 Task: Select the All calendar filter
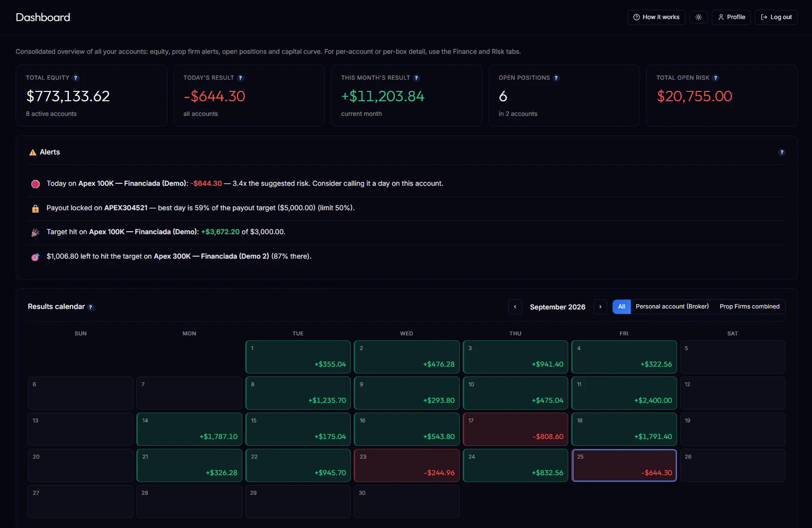pyautogui.click(x=621, y=307)
